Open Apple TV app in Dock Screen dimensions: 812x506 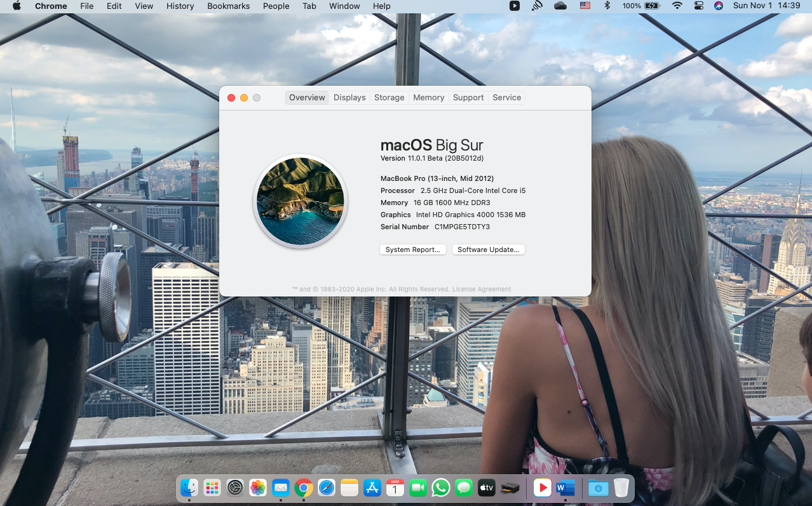[x=486, y=488]
